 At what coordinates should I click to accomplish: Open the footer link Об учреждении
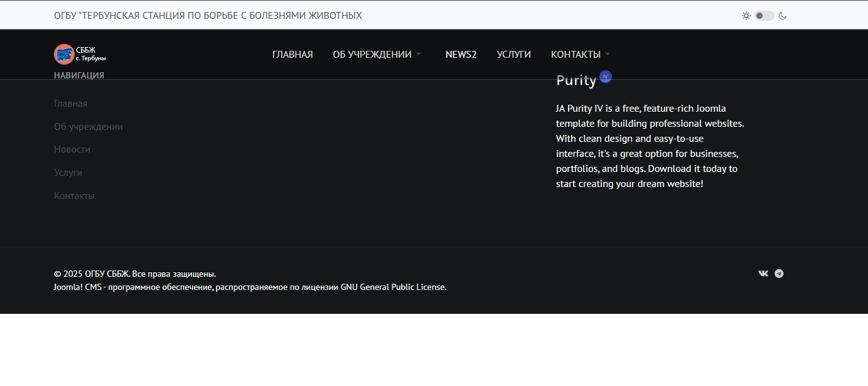coord(88,127)
